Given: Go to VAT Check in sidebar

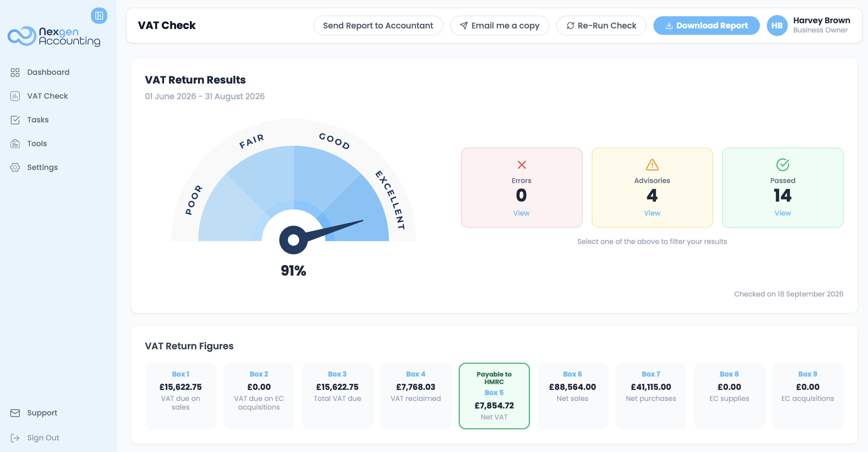Looking at the screenshot, I should (x=47, y=96).
